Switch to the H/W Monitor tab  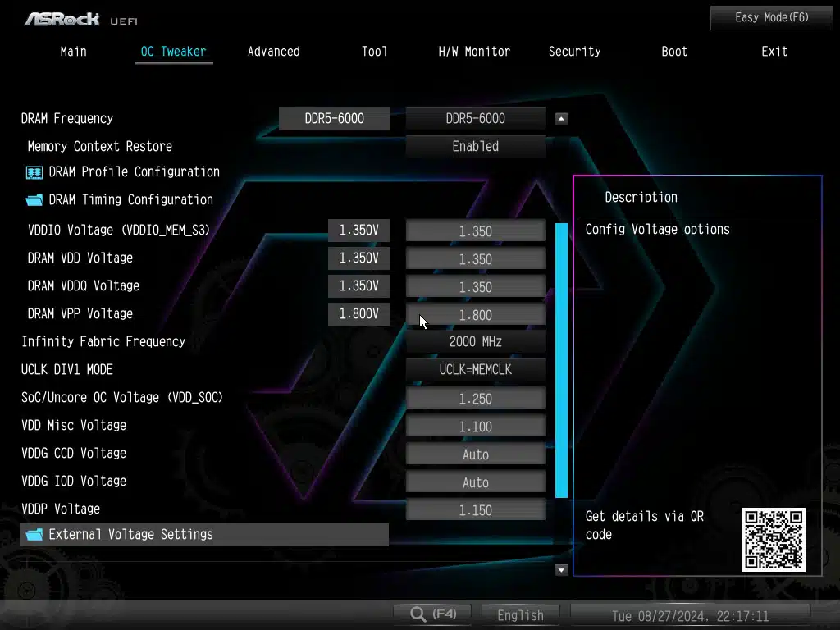(x=474, y=52)
